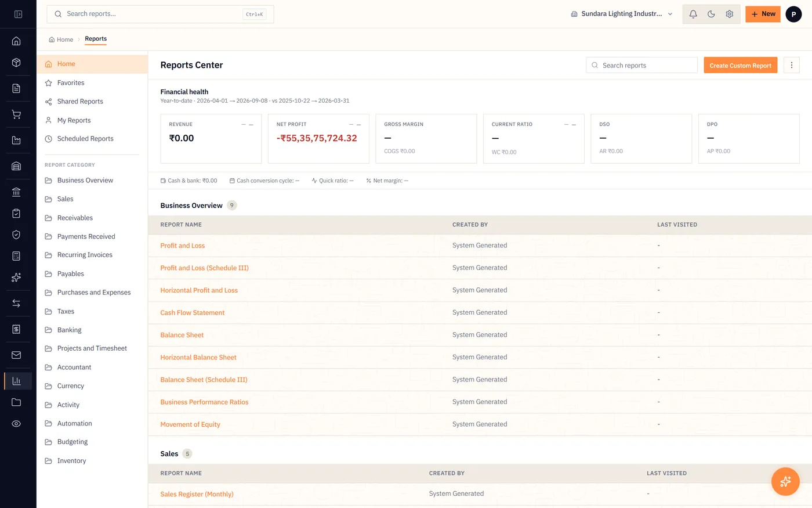Open settings gear in top bar
The height and width of the screenshot is (508, 812).
pyautogui.click(x=730, y=14)
